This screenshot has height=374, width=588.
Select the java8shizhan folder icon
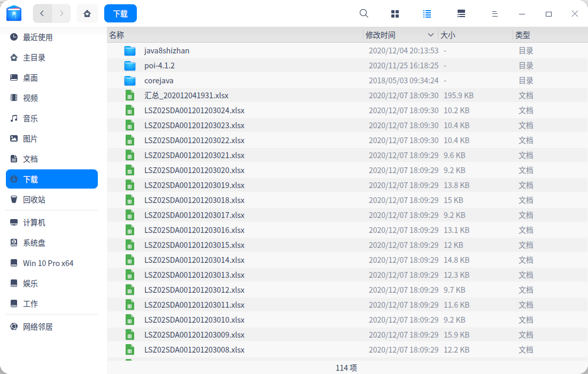click(x=130, y=51)
